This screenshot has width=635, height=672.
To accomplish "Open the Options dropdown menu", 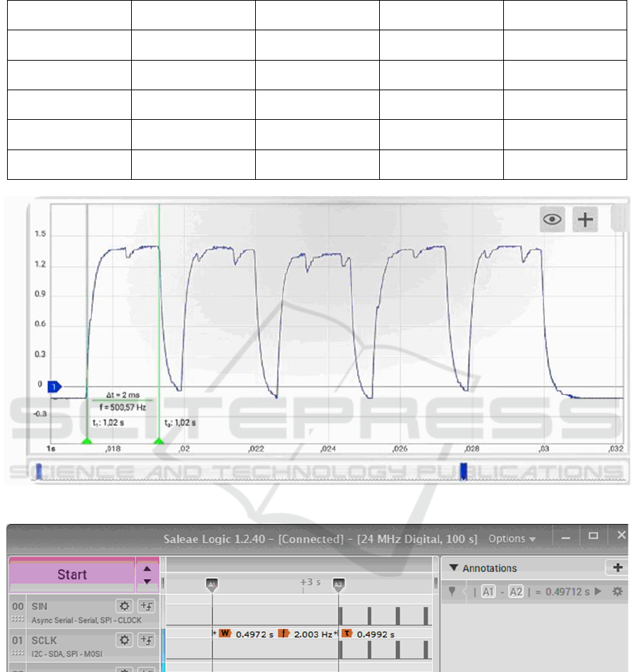I will (512, 539).
